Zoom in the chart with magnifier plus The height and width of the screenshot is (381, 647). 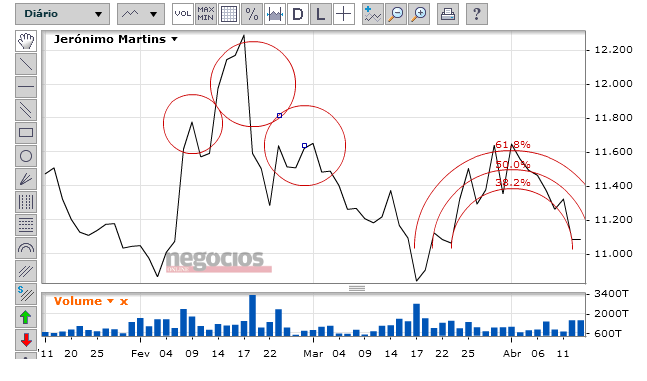419,14
